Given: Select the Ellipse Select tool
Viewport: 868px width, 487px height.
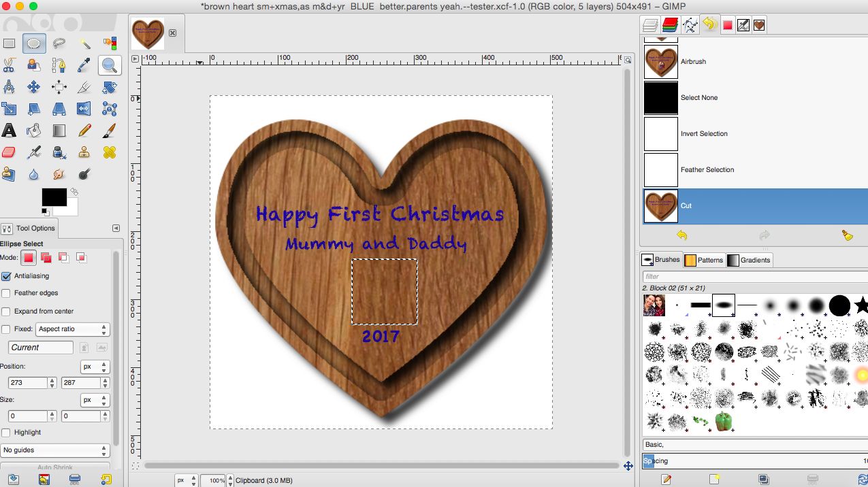Looking at the screenshot, I should click(33, 44).
